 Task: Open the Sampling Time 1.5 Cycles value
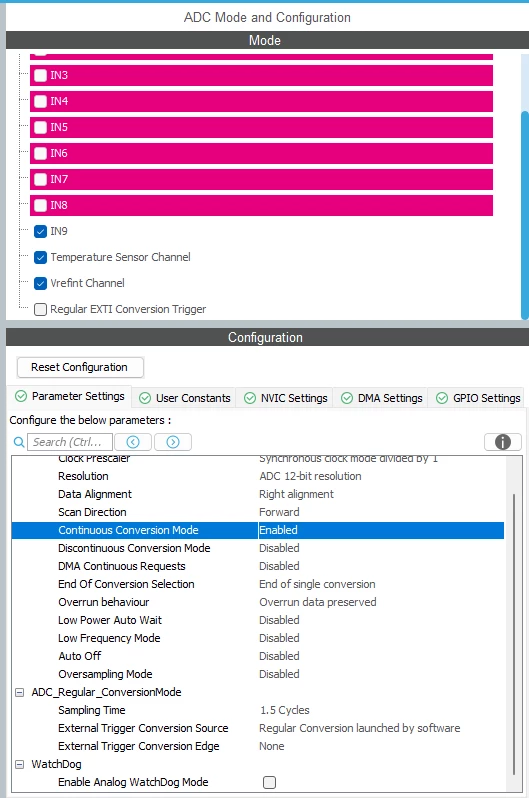pyautogui.click(x=381, y=710)
